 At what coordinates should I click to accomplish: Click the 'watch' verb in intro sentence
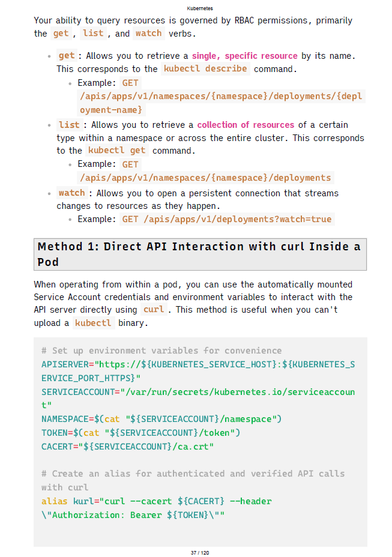148,34
